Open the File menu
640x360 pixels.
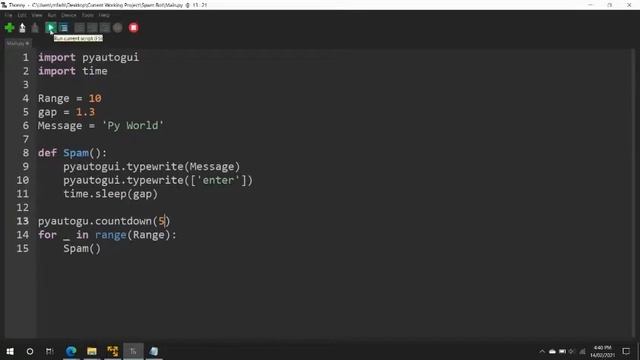(x=8, y=15)
